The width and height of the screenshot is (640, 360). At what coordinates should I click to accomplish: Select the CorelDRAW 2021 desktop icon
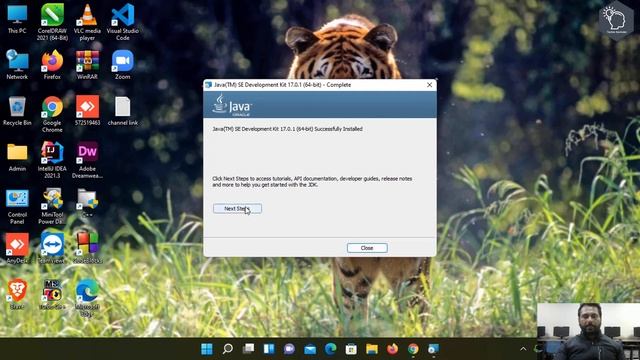point(52,22)
